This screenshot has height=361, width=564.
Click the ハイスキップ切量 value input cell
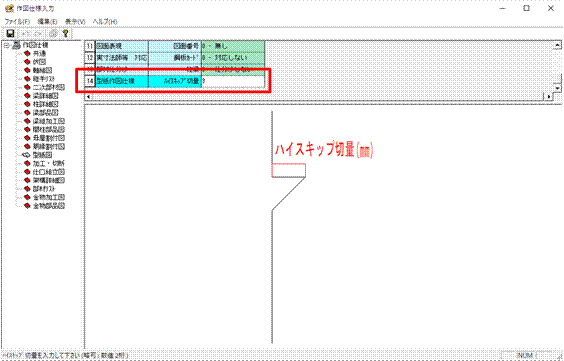233,81
